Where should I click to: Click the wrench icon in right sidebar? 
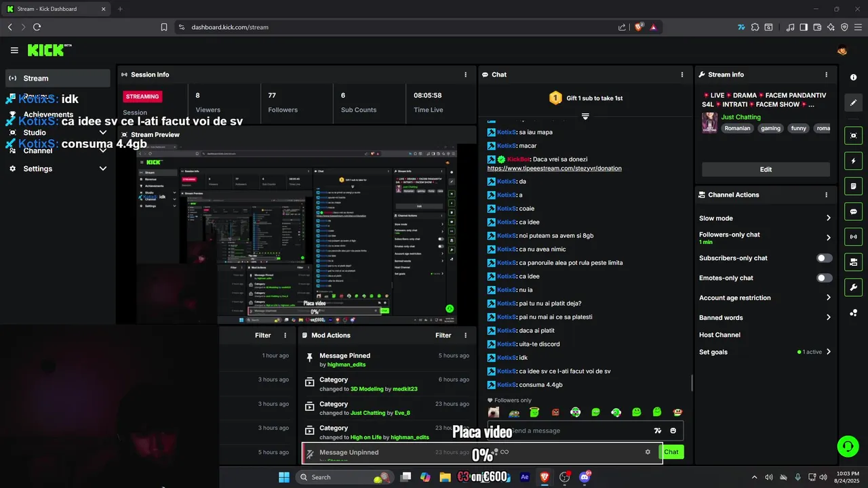tap(854, 287)
